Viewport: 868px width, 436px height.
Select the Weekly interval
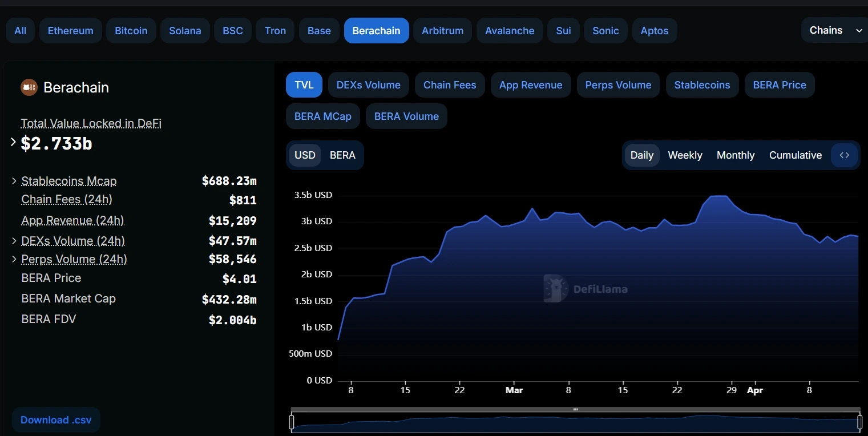coord(685,155)
